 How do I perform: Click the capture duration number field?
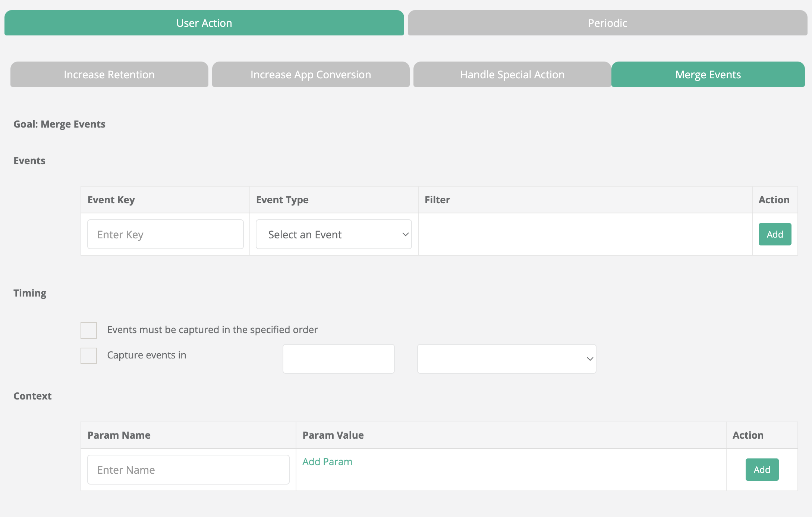(x=339, y=359)
